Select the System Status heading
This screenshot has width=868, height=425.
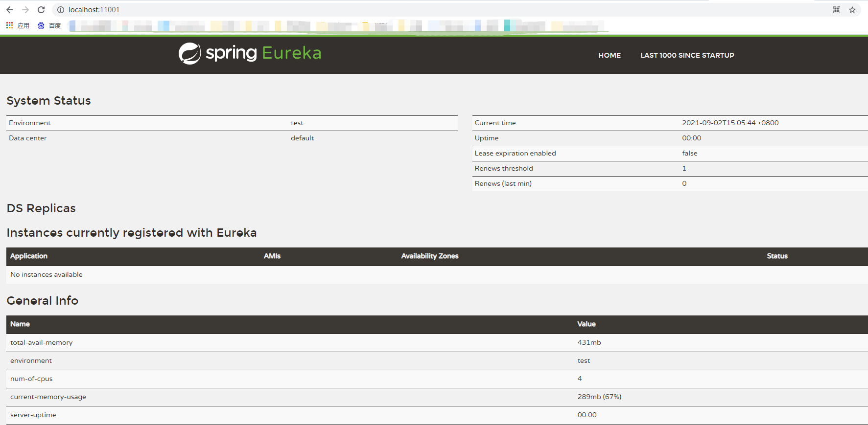pyautogui.click(x=48, y=101)
